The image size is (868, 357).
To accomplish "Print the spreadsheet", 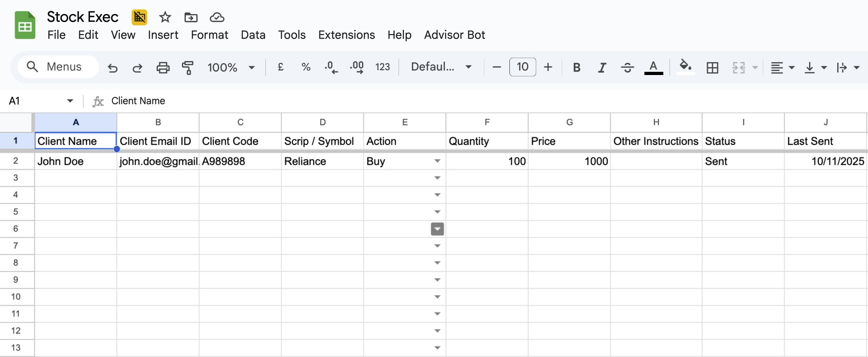I will pyautogui.click(x=163, y=67).
